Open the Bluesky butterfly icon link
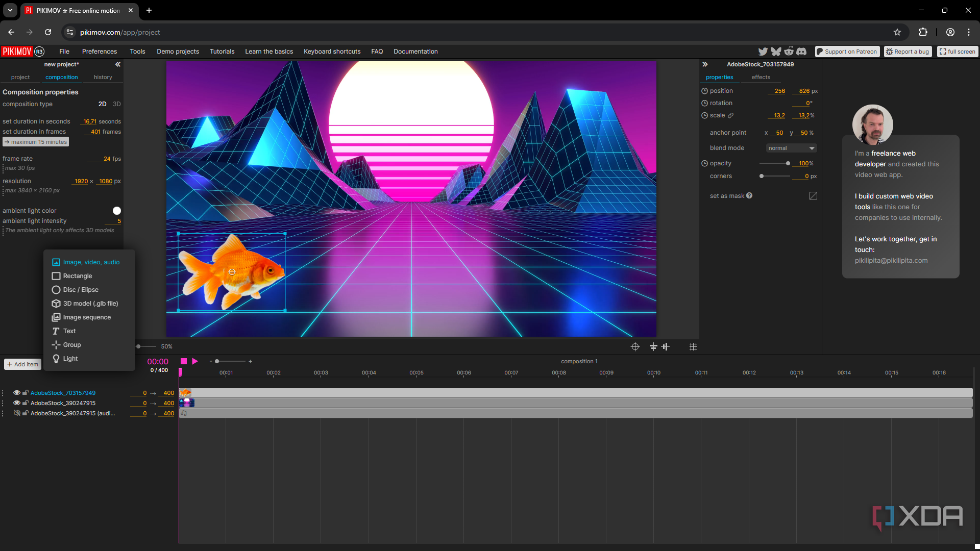Image resolution: width=980 pixels, height=551 pixels. [x=776, y=52]
